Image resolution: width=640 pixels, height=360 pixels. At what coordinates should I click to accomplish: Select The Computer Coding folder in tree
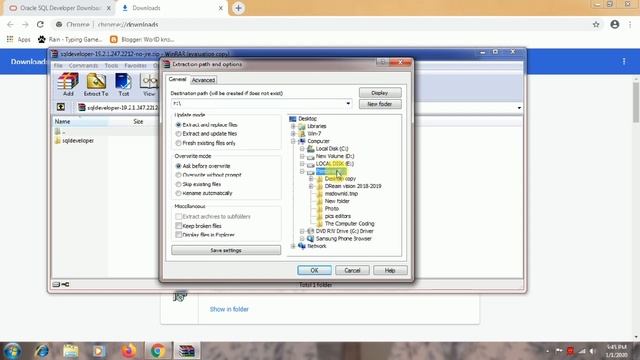[x=349, y=224]
